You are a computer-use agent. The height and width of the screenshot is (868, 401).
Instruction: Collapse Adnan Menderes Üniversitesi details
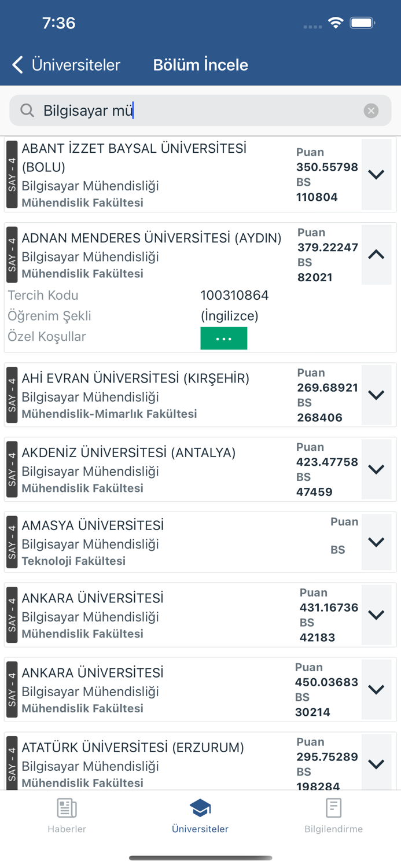tap(376, 255)
